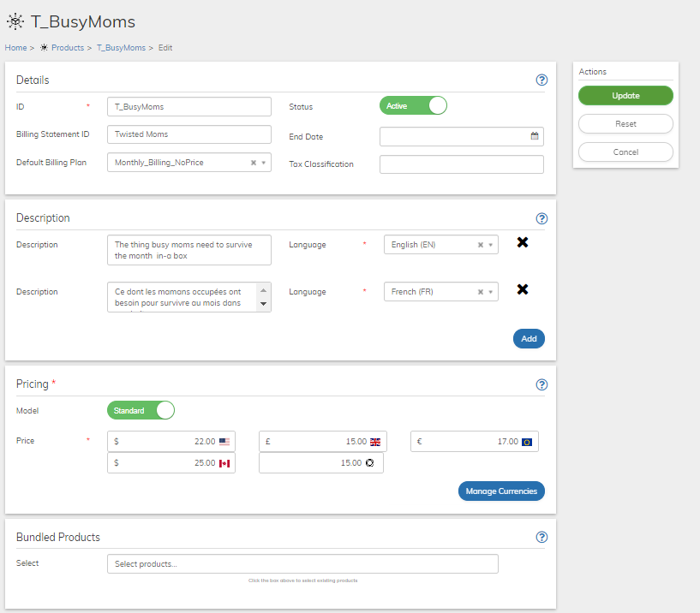
Task: Open the End Date calendar picker
Action: [x=535, y=136]
